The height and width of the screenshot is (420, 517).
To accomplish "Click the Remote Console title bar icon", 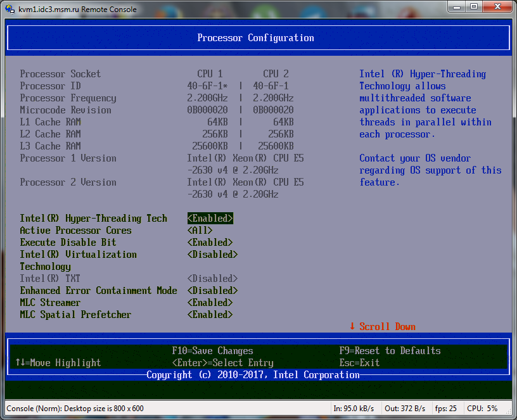I will [x=10, y=9].
